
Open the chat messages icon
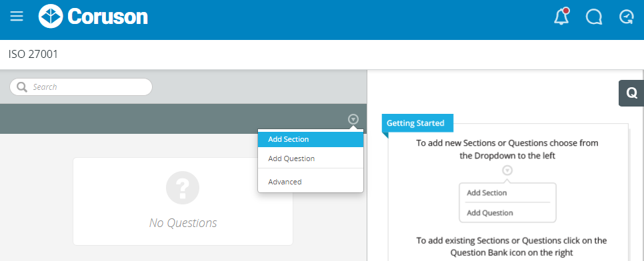click(594, 17)
